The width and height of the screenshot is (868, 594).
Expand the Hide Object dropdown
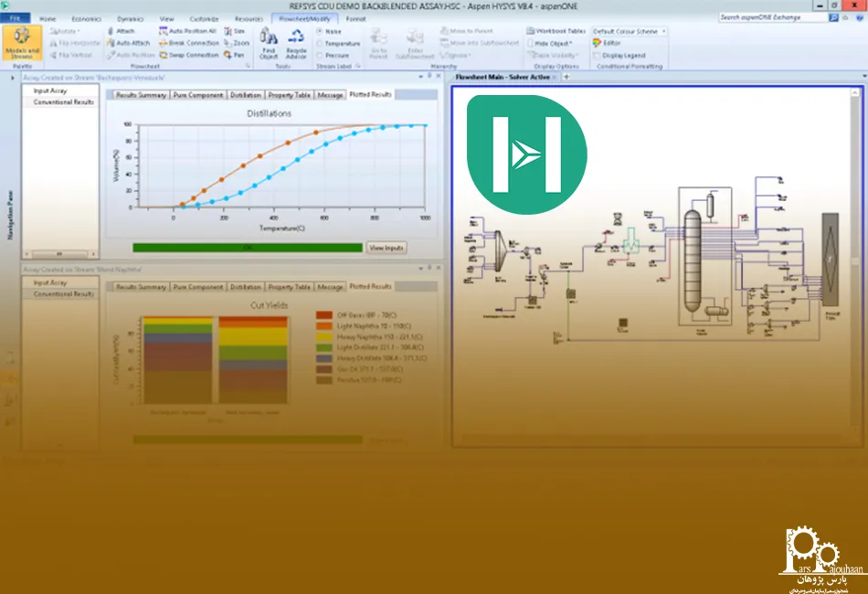554,43
